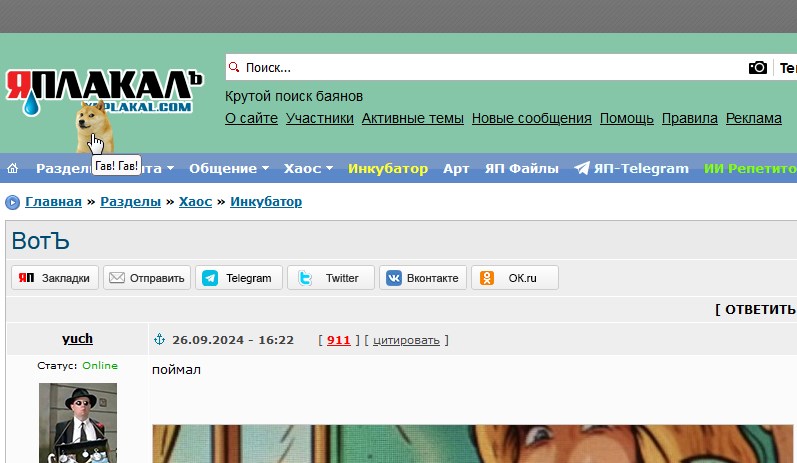Click the home icon in the navigation bar
Viewport: 797px width, 463px height.
coord(13,168)
